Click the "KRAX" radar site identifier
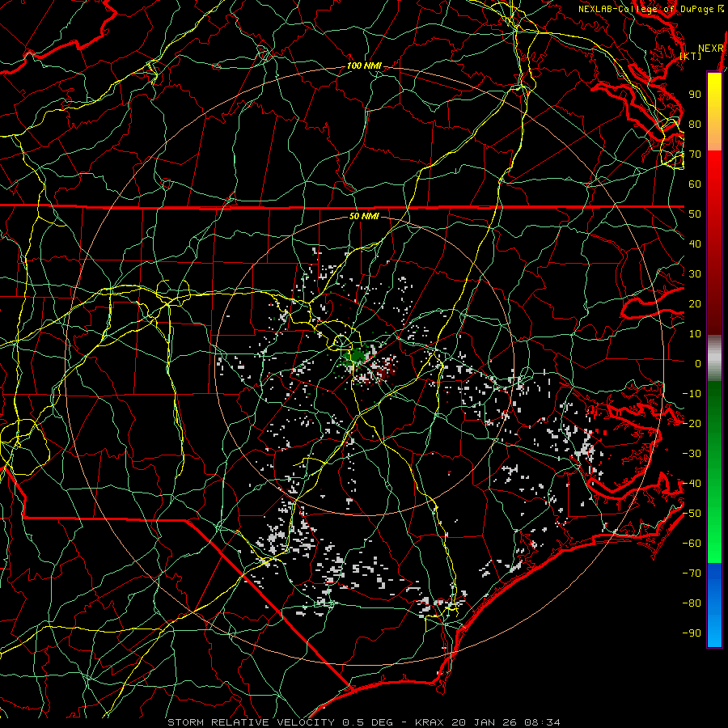Screen dimensions: 728x728 point(429,722)
